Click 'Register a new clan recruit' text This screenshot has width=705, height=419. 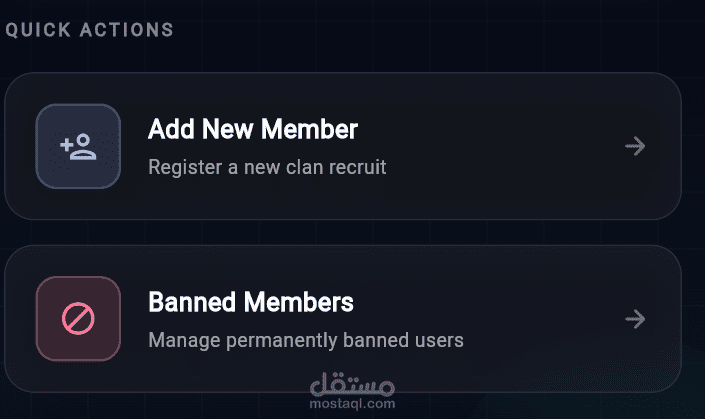pos(267,167)
